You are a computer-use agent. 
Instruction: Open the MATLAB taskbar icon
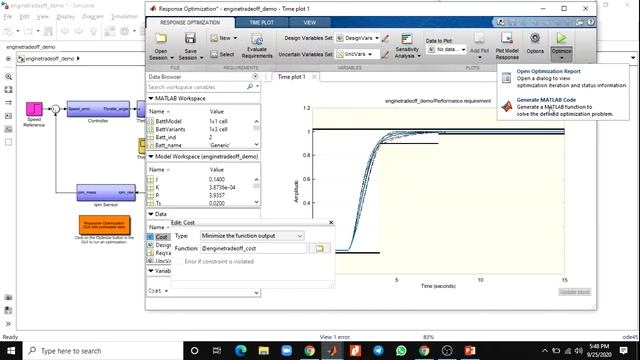click(332, 351)
